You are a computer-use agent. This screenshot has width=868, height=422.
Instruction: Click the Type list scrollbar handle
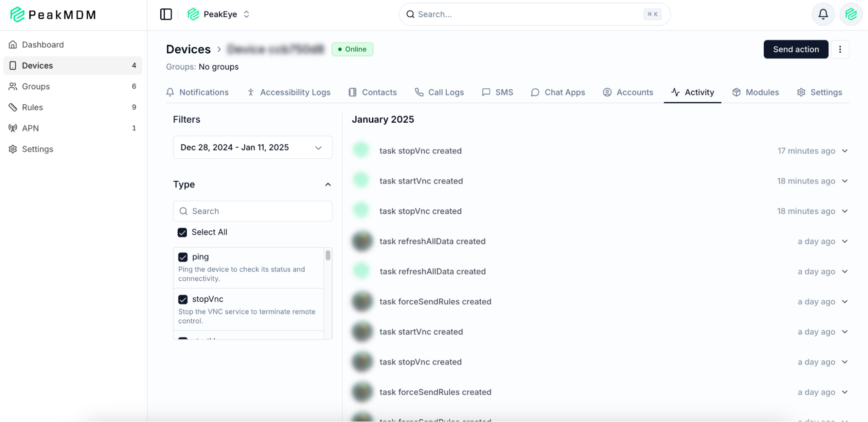click(328, 255)
